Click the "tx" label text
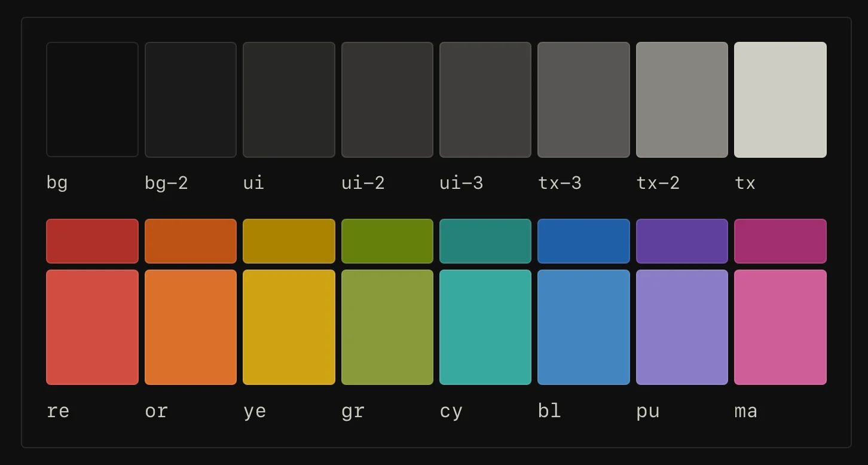Viewport: 868px width, 465px height. click(x=745, y=183)
